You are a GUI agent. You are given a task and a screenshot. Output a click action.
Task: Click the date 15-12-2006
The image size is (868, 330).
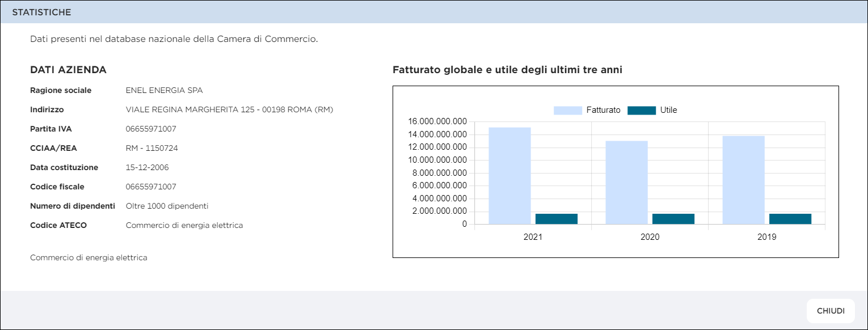pos(147,167)
